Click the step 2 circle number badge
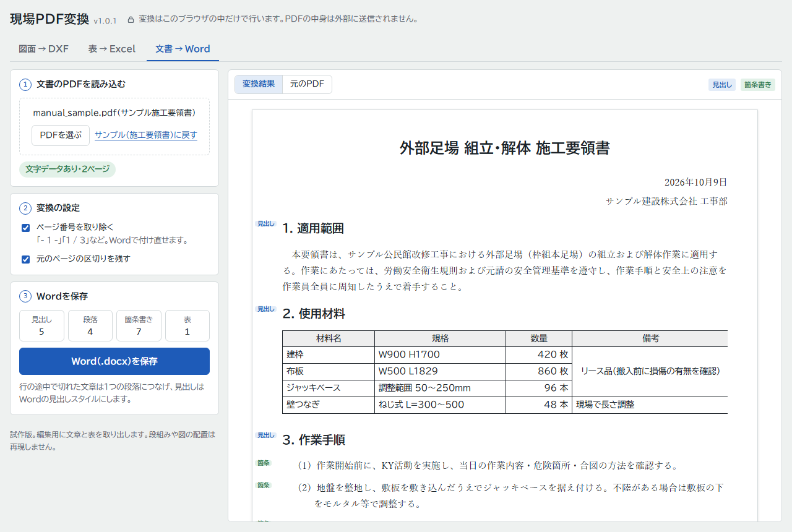The height and width of the screenshot is (532, 792). point(25,208)
